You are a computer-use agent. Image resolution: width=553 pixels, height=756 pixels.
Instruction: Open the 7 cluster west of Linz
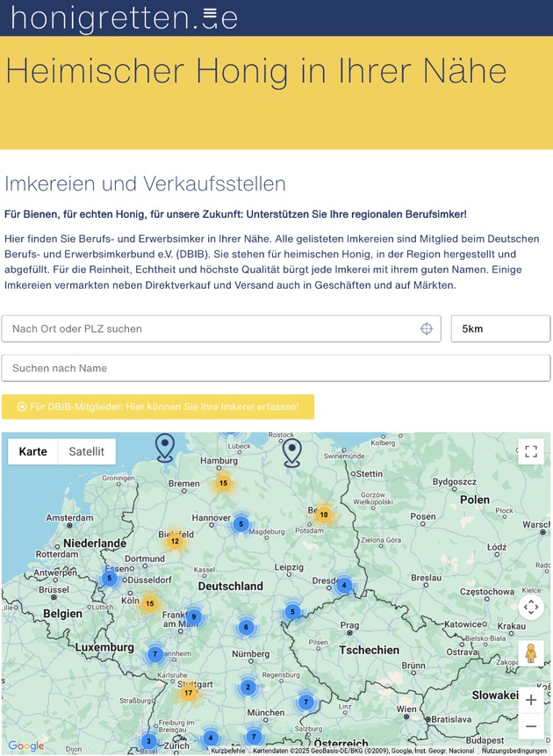click(x=306, y=702)
